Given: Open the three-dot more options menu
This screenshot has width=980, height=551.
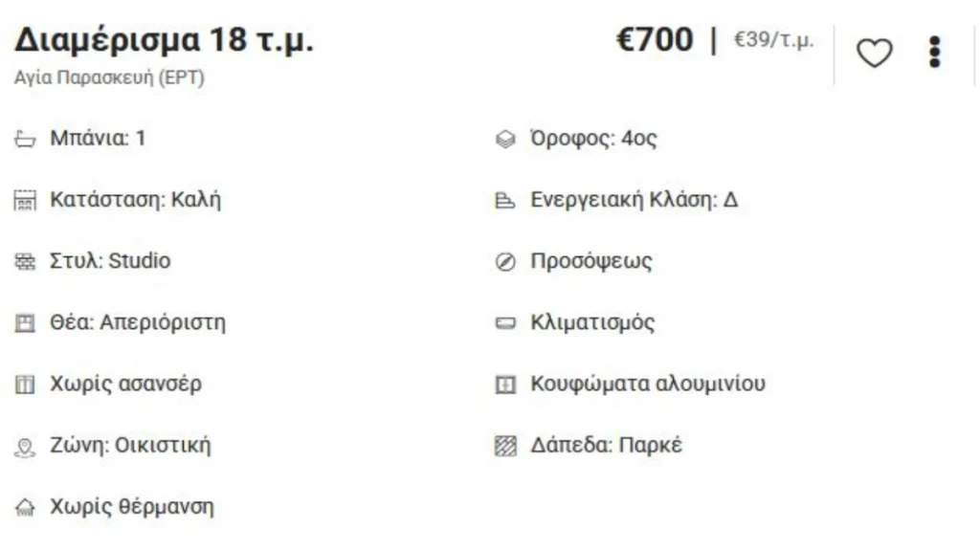Looking at the screenshot, I should 935,53.
